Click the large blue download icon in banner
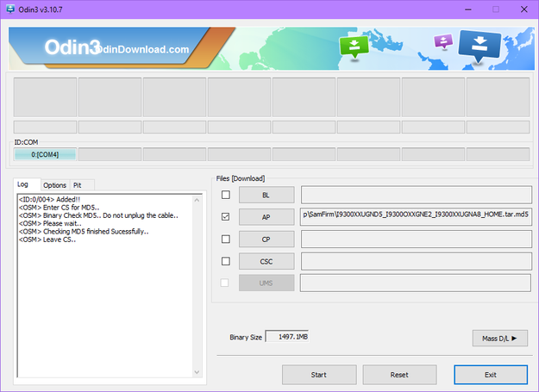Screen dimensions: 539x392 [x=479, y=46]
